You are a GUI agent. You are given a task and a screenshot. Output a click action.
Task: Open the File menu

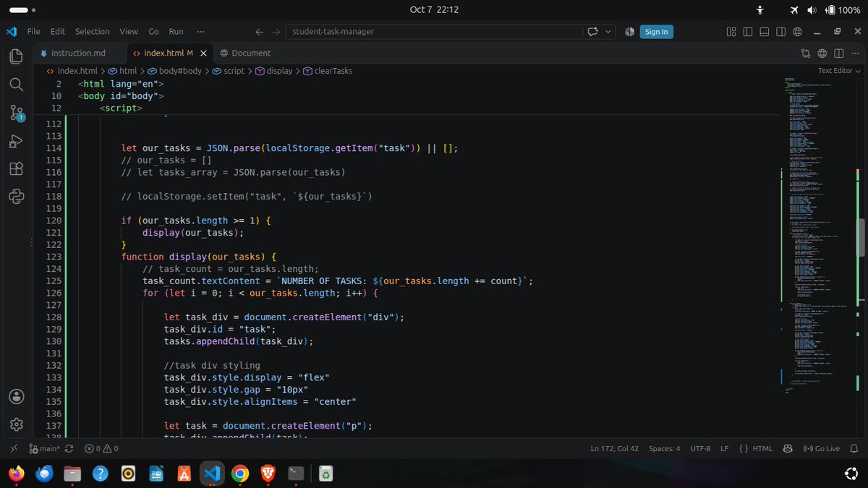(x=33, y=32)
